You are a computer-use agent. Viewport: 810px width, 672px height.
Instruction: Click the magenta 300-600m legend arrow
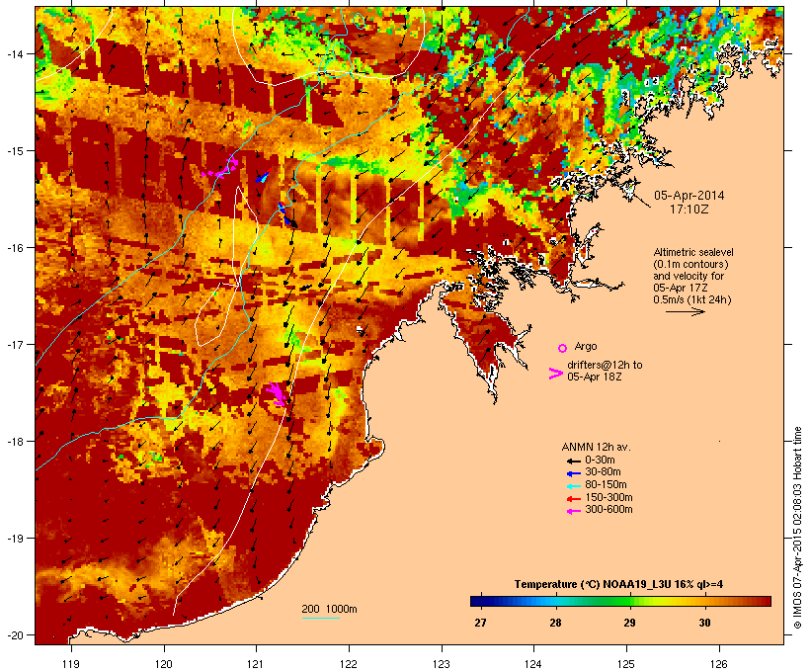click(573, 511)
